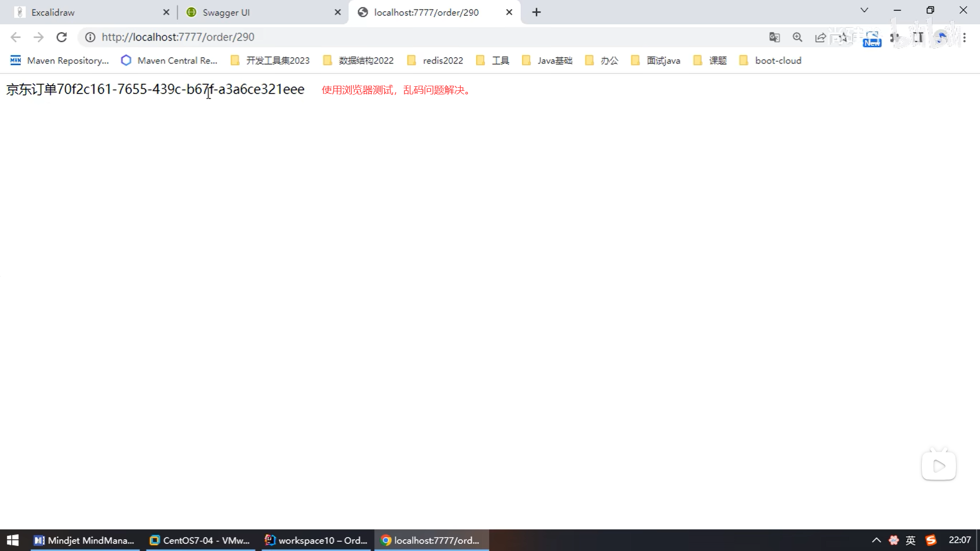Open the redis2022 bookmark folder
The image size is (980, 551).
(x=435, y=61)
